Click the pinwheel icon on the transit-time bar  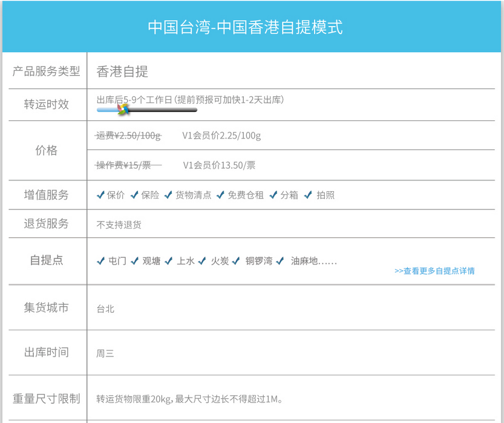point(123,109)
